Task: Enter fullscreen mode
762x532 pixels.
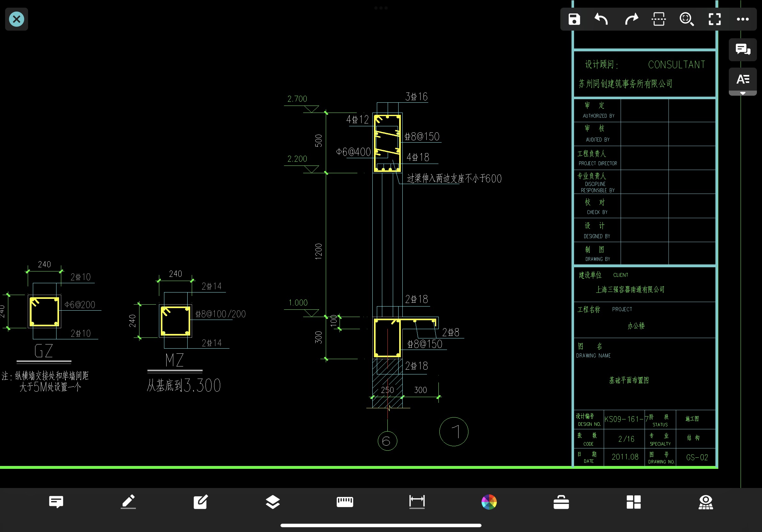Action: pos(714,19)
